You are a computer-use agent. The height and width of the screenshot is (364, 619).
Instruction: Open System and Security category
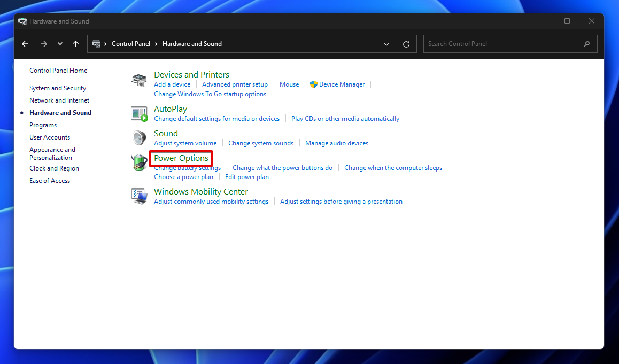point(58,88)
